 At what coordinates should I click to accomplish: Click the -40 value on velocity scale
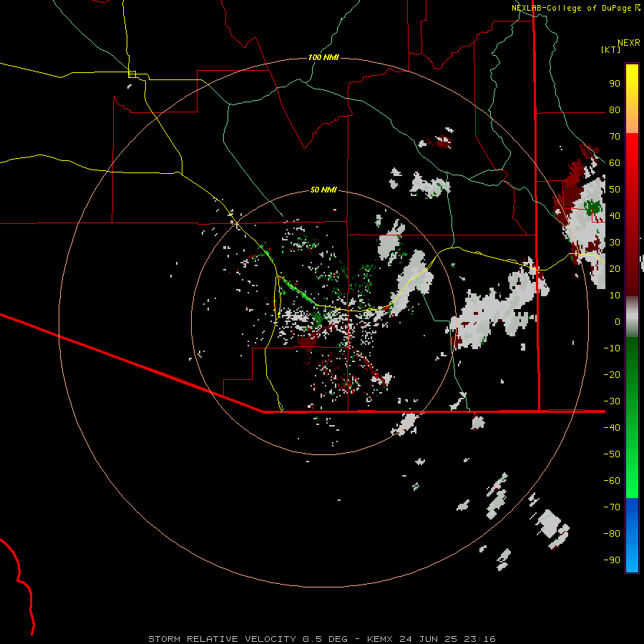[x=612, y=428]
